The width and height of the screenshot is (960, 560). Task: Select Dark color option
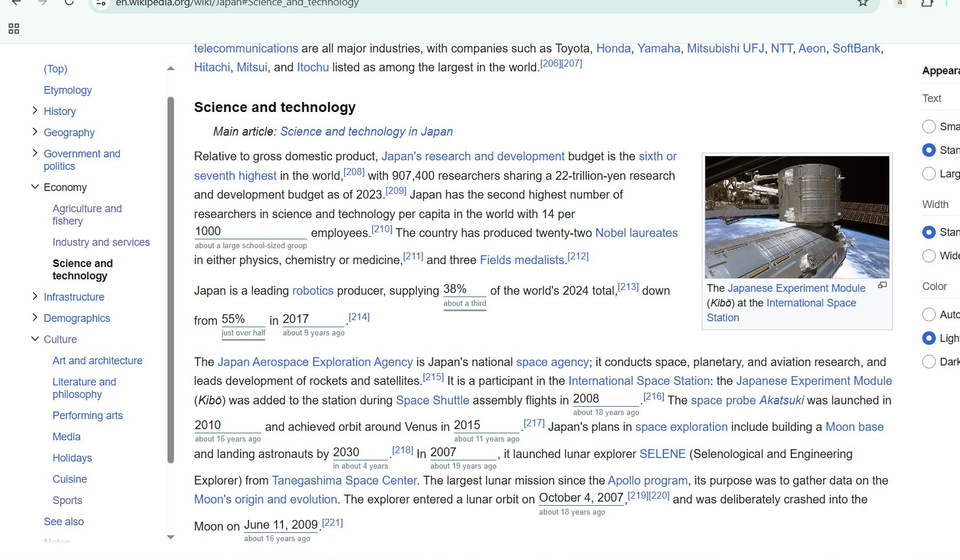[x=929, y=361]
